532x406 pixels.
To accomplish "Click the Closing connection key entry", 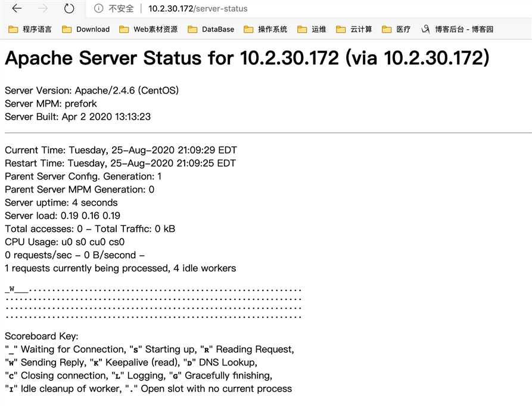I will tap(57, 376).
